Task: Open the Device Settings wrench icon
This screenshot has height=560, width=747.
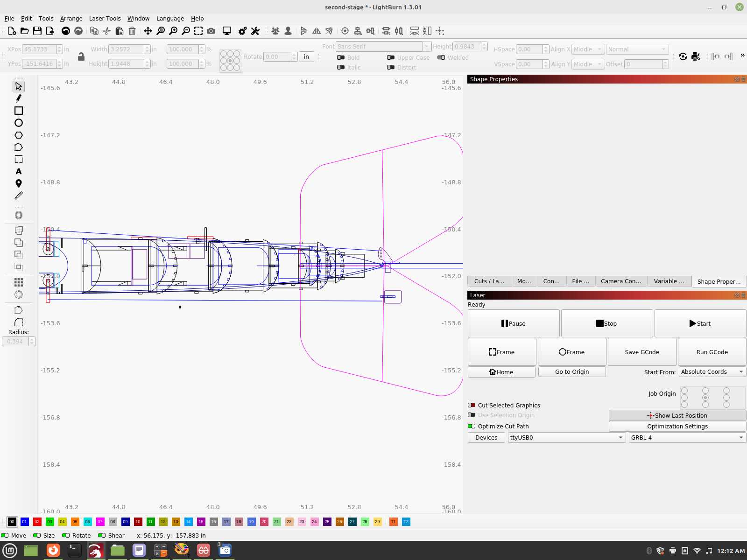Action: click(x=255, y=31)
